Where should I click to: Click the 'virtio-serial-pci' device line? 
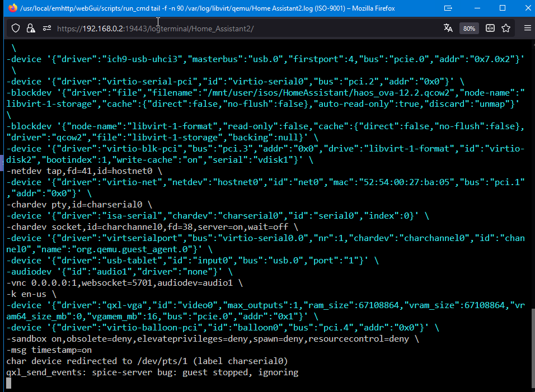coord(236,82)
